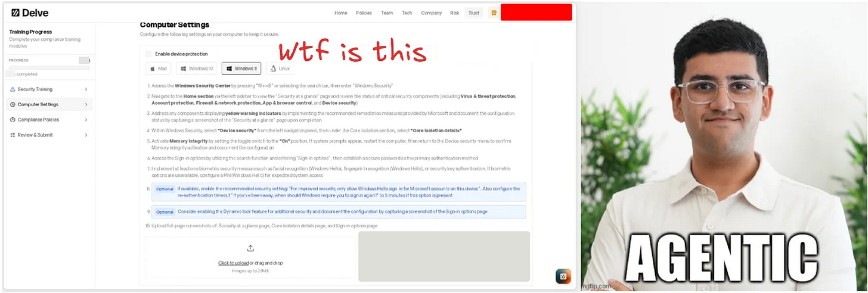Click the Computer Settings clock icon
868x293 pixels.
coord(13,105)
